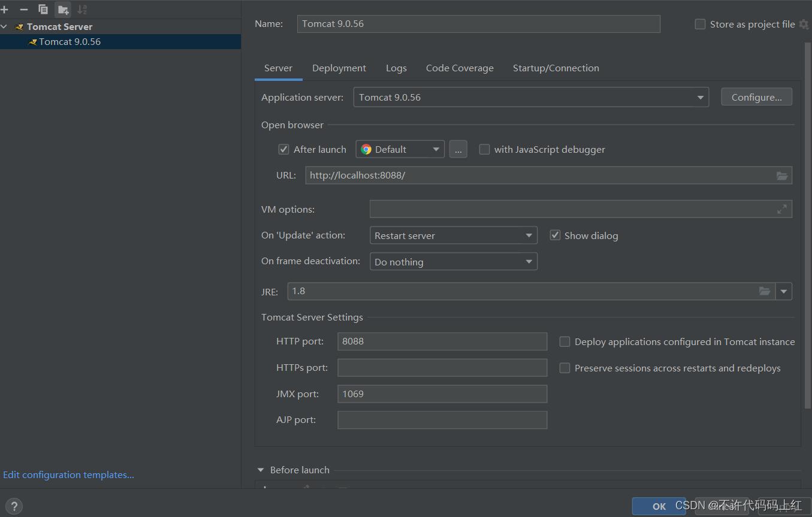Open the help question mark button

point(14,506)
